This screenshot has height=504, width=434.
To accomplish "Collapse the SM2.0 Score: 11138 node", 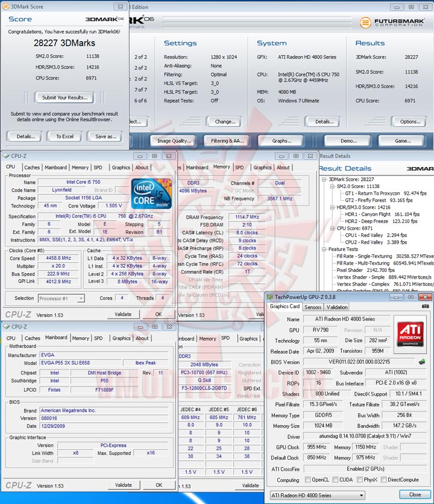I will coord(332,186).
